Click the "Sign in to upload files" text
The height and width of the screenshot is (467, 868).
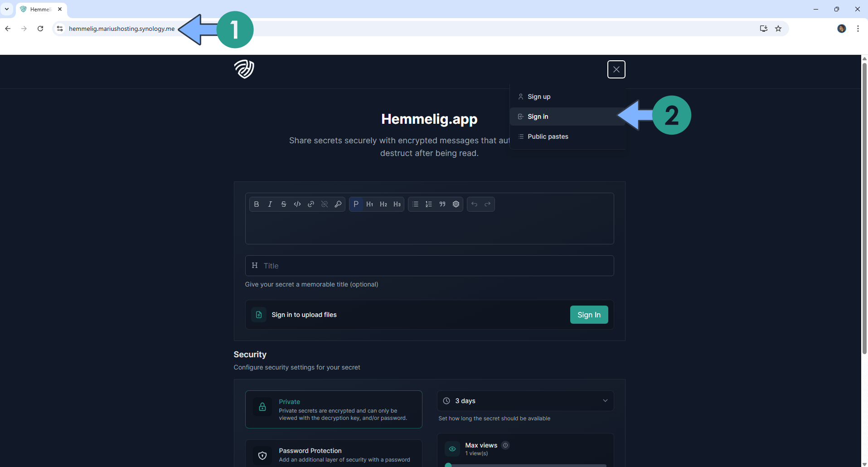pos(304,315)
